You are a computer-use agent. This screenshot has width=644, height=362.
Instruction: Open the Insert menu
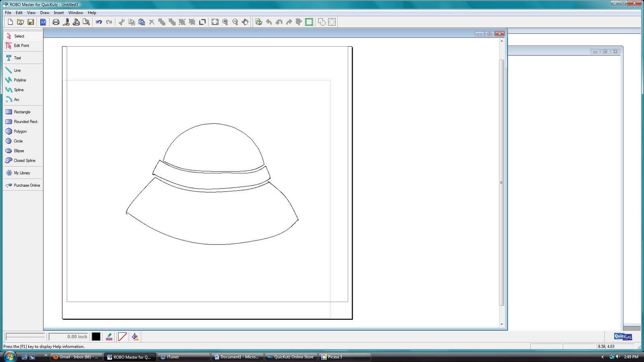pos(59,13)
